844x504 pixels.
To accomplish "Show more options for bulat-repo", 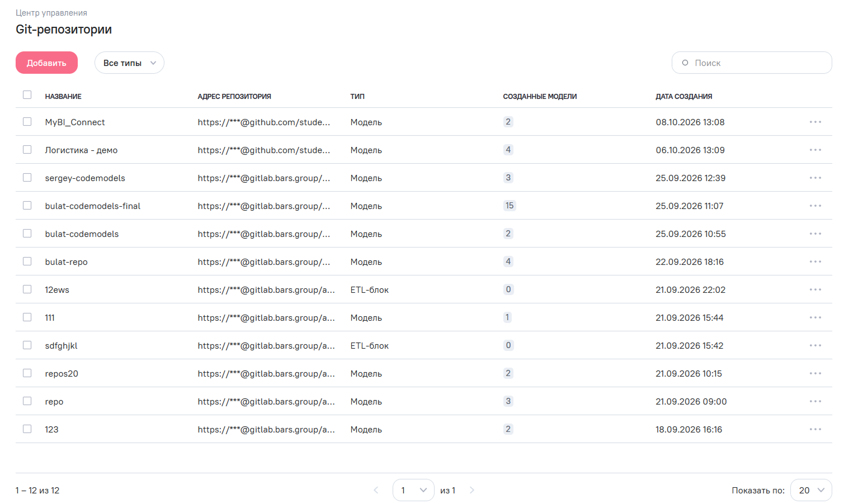I will (815, 261).
